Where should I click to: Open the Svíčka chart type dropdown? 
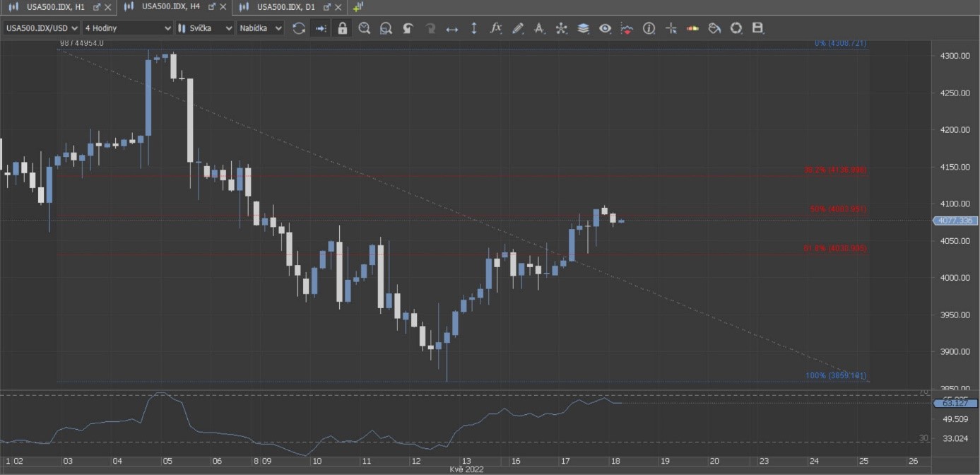205,28
